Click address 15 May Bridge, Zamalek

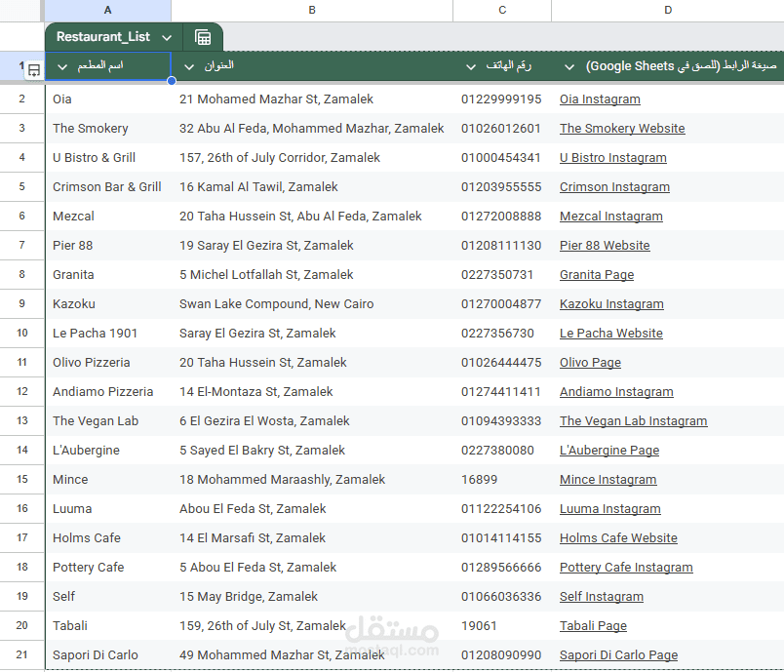(249, 597)
